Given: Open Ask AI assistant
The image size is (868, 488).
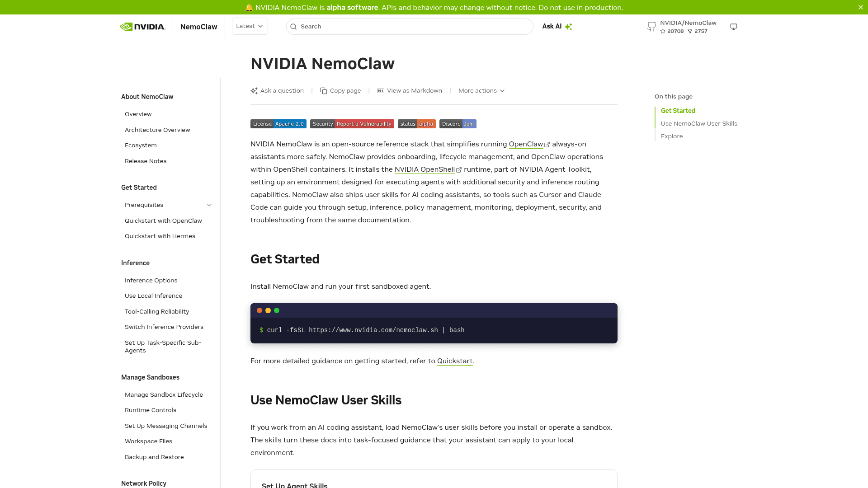Looking at the screenshot, I should coord(557,27).
